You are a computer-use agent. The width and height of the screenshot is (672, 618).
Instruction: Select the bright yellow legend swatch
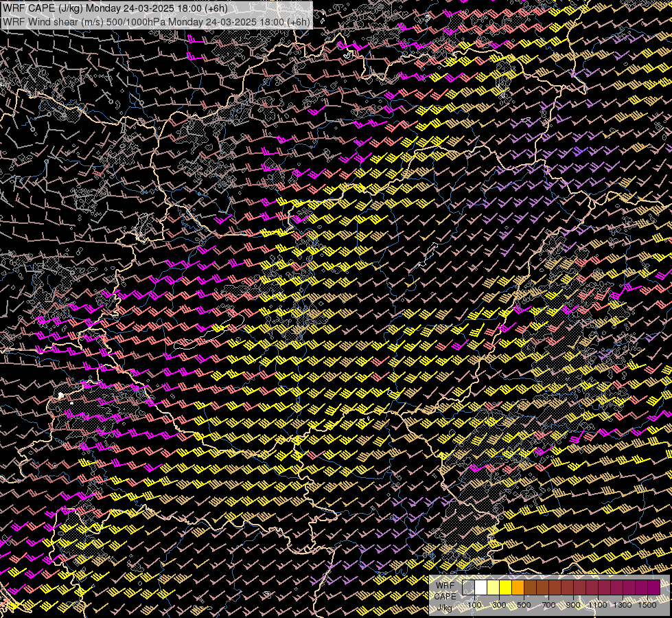click(506, 588)
